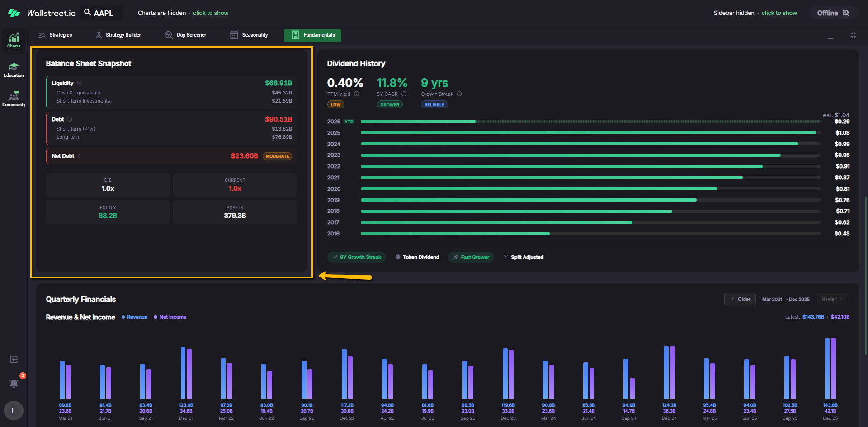Click the user avatar L
The image size is (868, 427).
pos(14,410)
